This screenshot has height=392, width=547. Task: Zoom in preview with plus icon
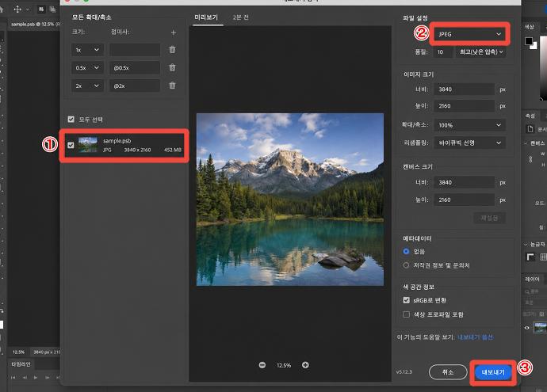[305, 365]
